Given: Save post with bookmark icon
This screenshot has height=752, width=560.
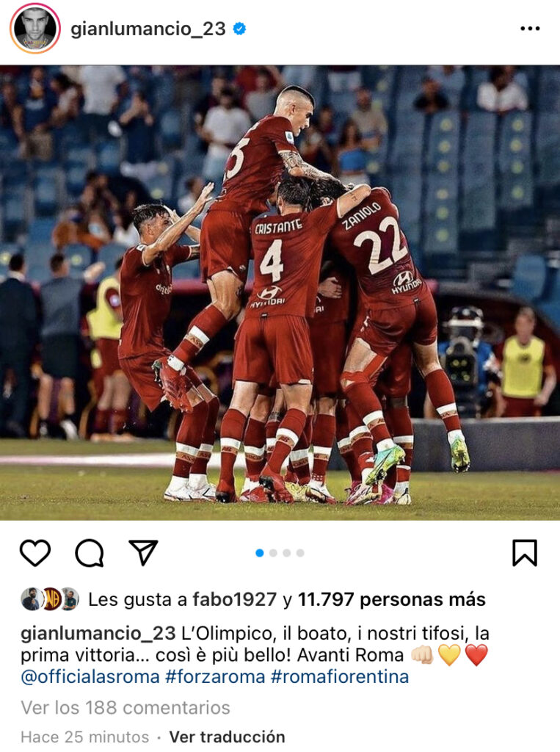Looking at the screenshot, I should [525, 553].
